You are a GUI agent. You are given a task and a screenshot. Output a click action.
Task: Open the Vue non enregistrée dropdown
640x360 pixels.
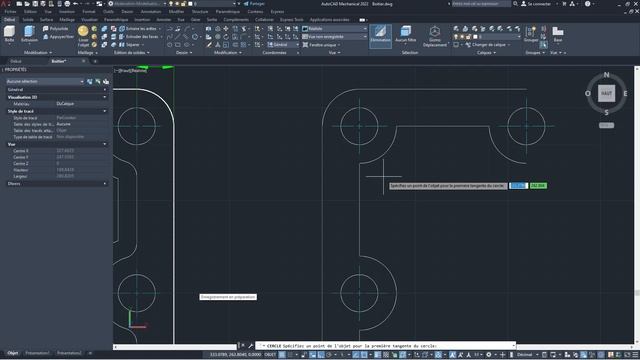point(335,37)
